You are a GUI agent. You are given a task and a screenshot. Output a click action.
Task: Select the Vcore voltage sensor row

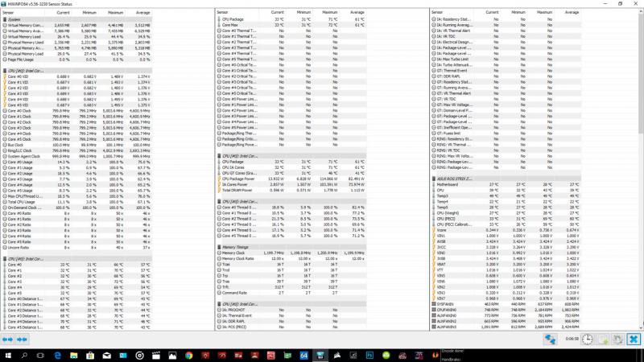pyautogui.click(x=441, y=228)
